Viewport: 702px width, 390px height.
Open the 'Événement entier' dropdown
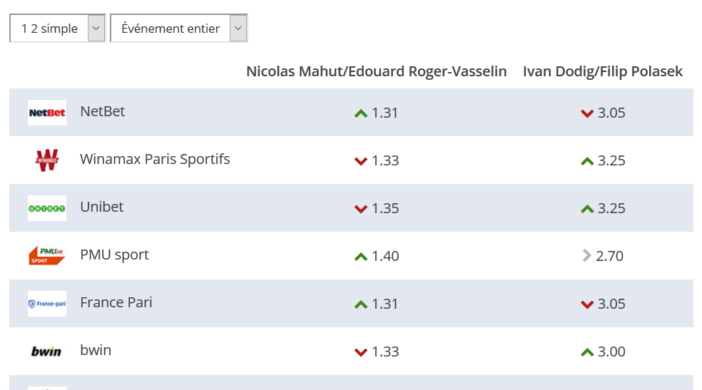pyautogui.click(x=179, y=28)
